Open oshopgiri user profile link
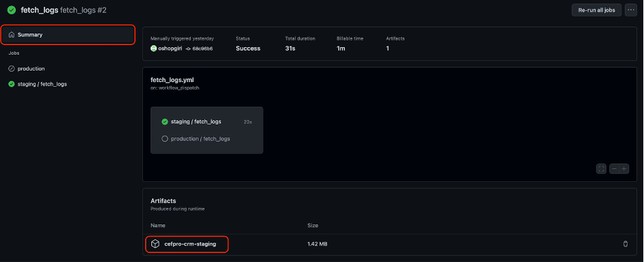The image size is (644, 262). point(170,49)
